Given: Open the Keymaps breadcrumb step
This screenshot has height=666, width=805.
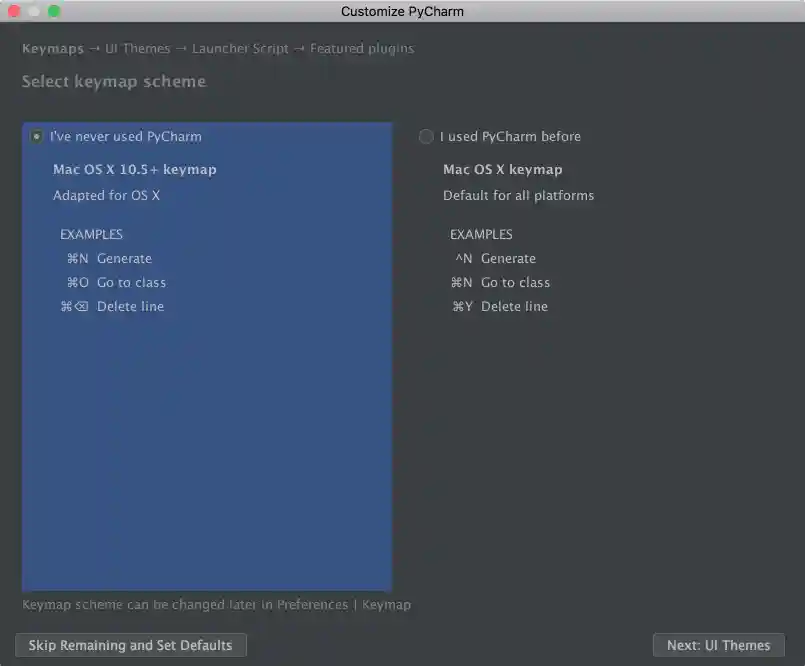Looking at the screenshot, I should click(x=52, y=48).
